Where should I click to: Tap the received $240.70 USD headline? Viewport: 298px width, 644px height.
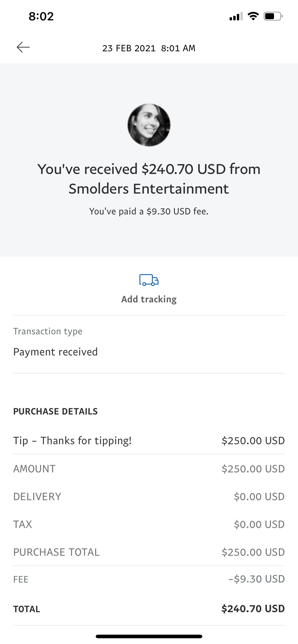(149, 178)
